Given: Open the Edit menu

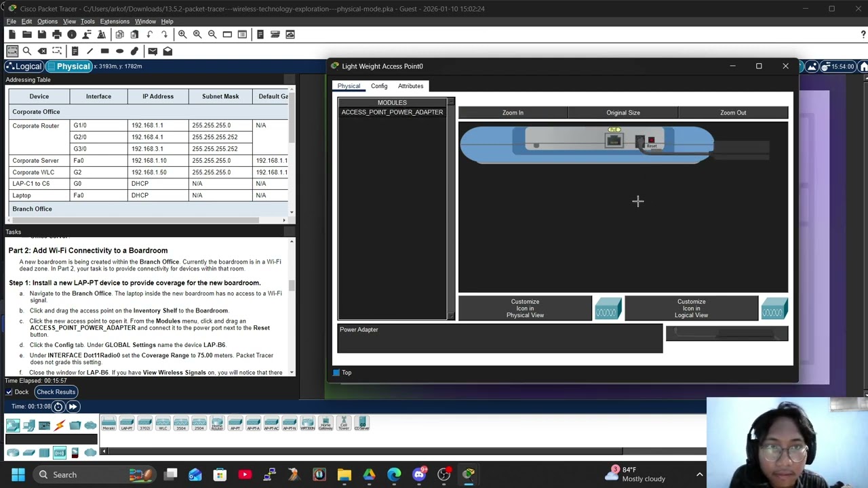Looking at the screenshot, I should [x=26, y=22].
